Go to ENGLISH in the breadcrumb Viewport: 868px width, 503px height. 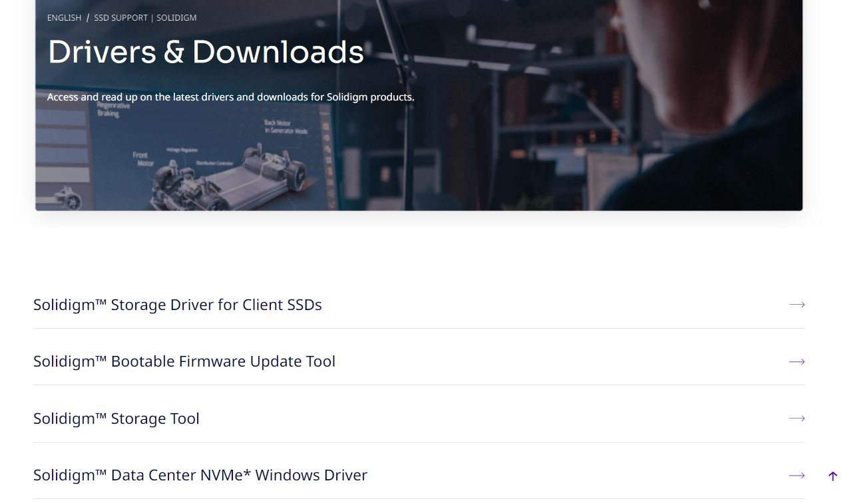coord(64,18)
